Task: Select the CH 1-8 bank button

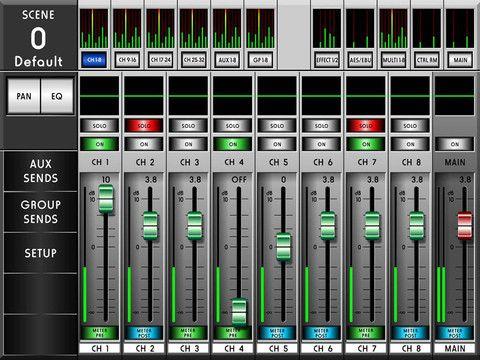Action: 94,60
